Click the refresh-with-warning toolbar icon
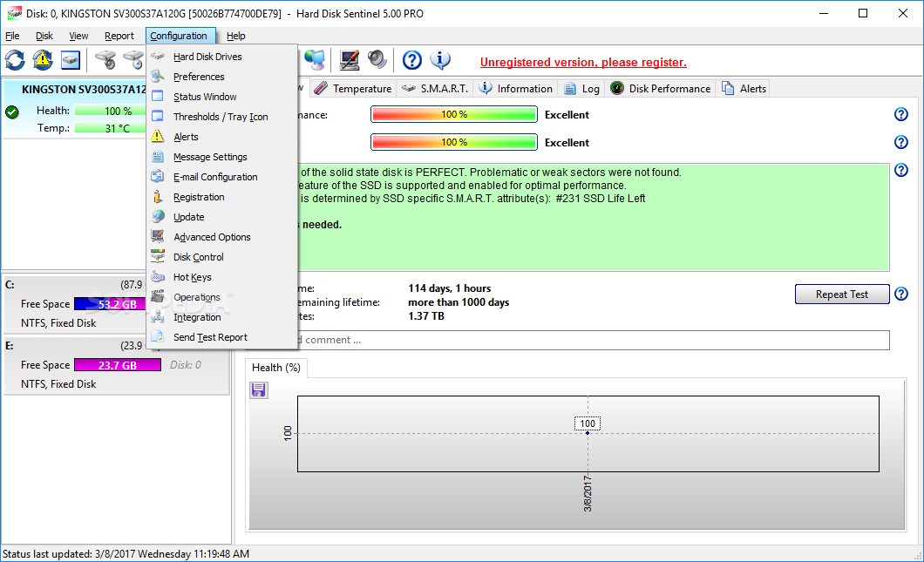This screenshot has height=562, width=924. 43,60
